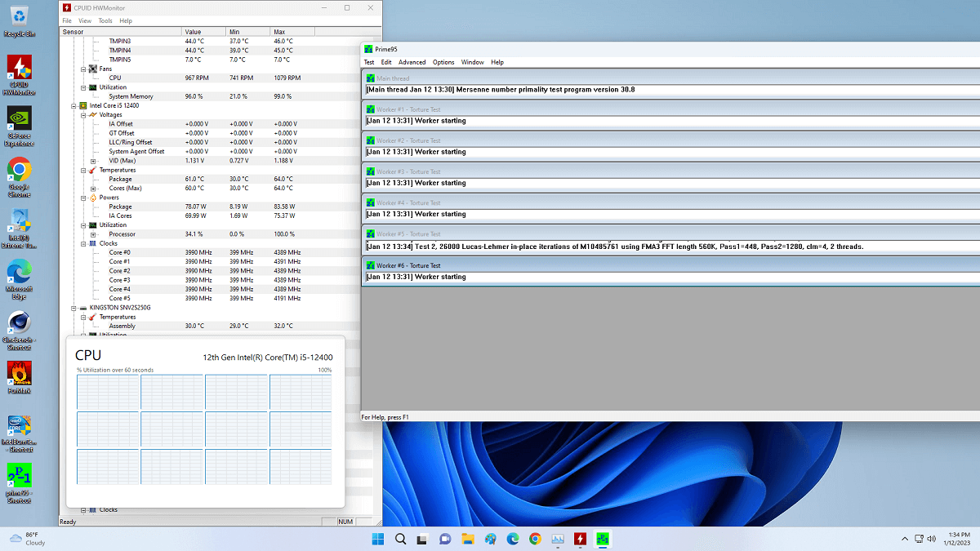Image resolution: width=980 pixels, height=551 pixels.
Task: Switch to HWMonitor on the taskbar
Action: click(581, 539)
